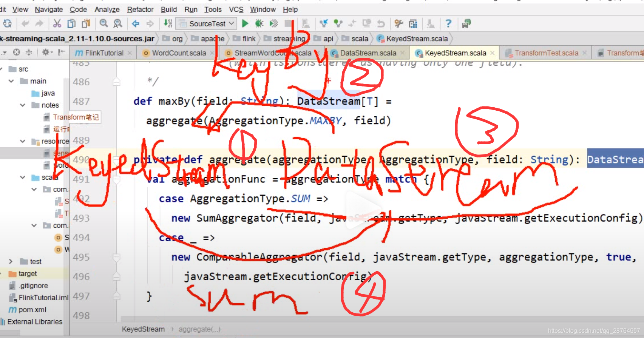Click the Undo arrow icon

click(x=25, y=24)
